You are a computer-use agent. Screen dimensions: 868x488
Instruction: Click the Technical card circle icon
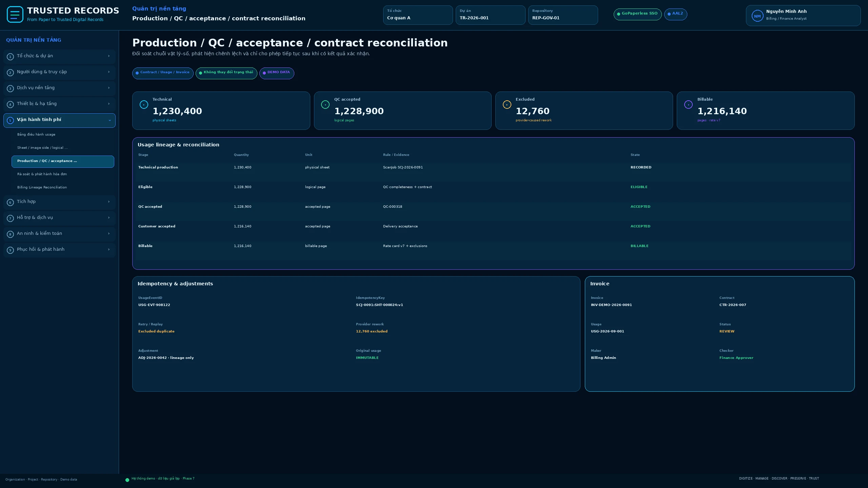pos(144,104)
